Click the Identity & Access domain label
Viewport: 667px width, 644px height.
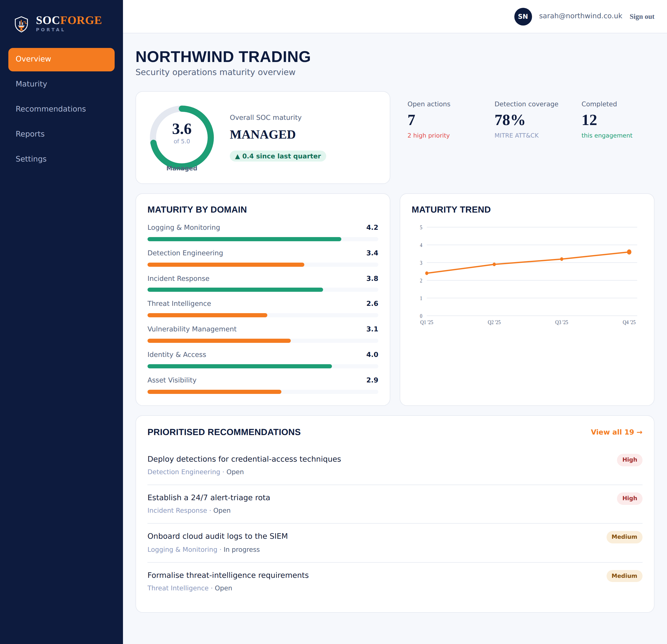tap(177, 355)
